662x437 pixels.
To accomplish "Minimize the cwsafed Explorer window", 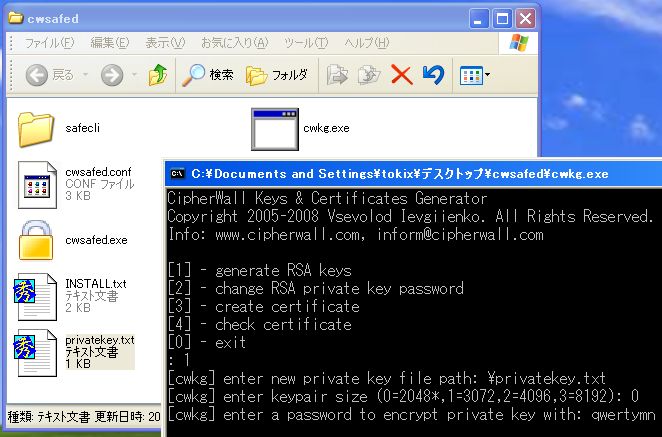I will [478, 19].
